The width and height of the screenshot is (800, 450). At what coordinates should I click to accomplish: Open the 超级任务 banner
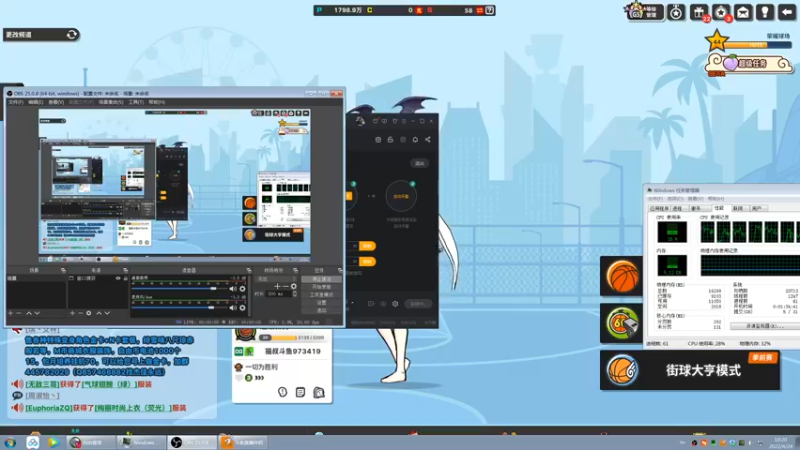[749, 64]
